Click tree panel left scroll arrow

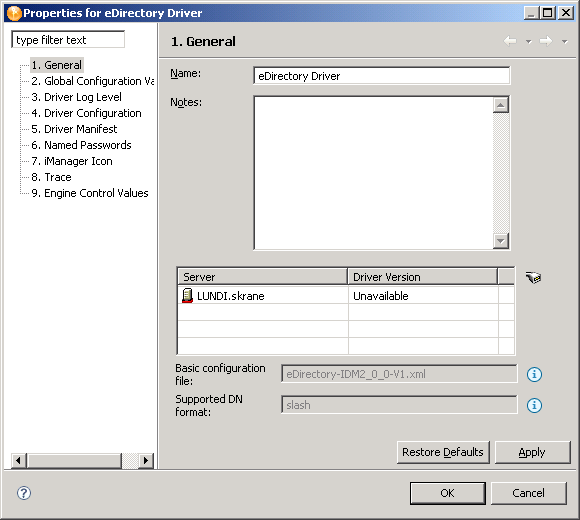click(18, 460)
